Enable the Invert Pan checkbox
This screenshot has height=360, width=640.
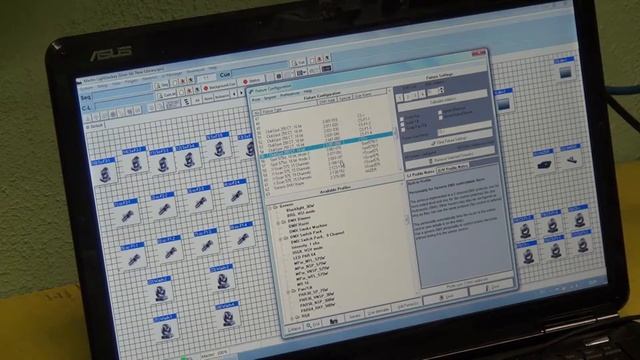(x=402, y=119)
